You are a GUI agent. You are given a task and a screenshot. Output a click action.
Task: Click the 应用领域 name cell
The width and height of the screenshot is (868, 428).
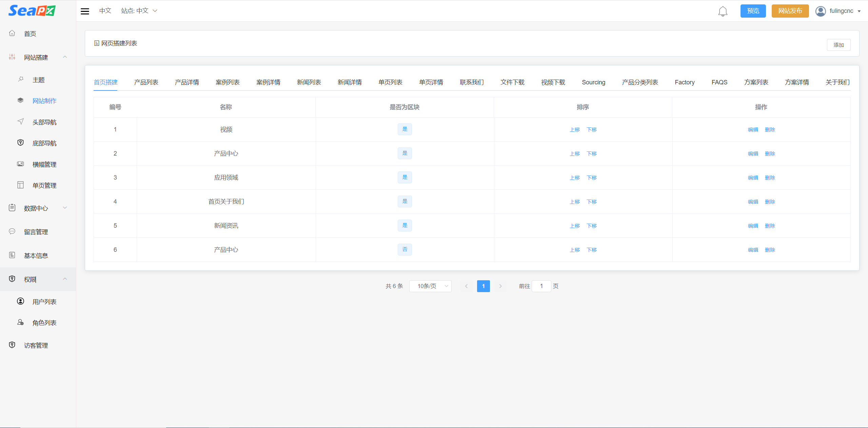226,178
